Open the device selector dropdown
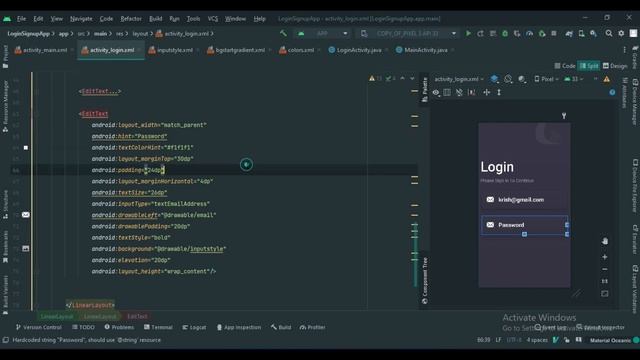The height and width of the screenshot is (360, 640). pyautogui.click(x=409, y=33)
